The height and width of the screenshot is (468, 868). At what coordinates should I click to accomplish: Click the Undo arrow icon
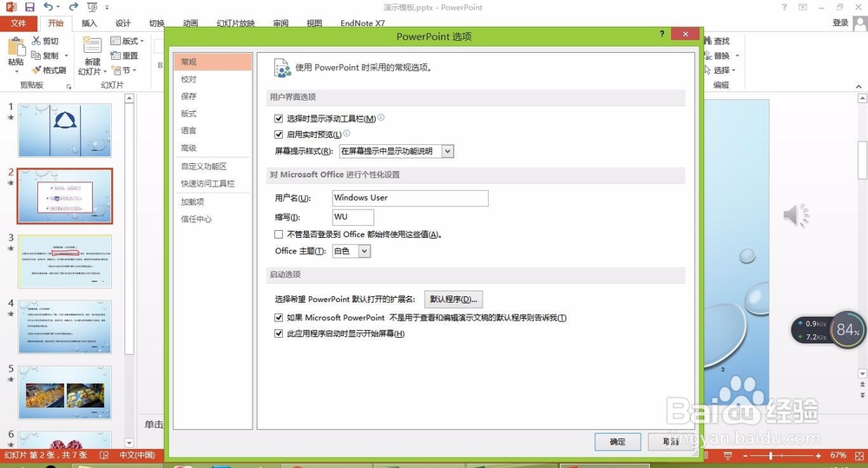(49, 7)
